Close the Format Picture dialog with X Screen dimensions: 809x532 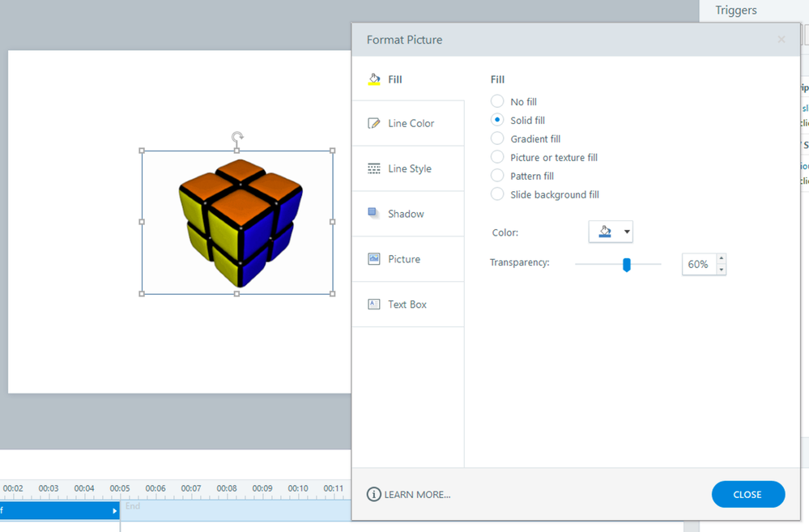tap(781, 39)
